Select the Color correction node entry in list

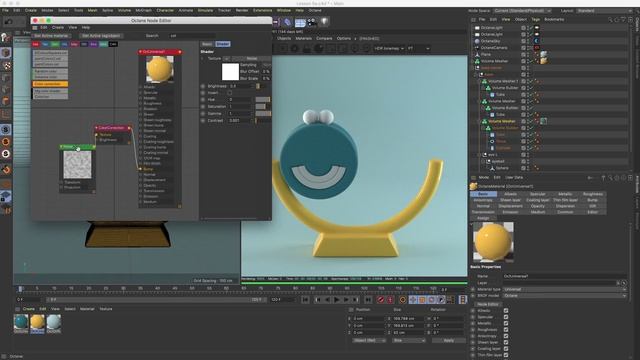pos(50,84)
